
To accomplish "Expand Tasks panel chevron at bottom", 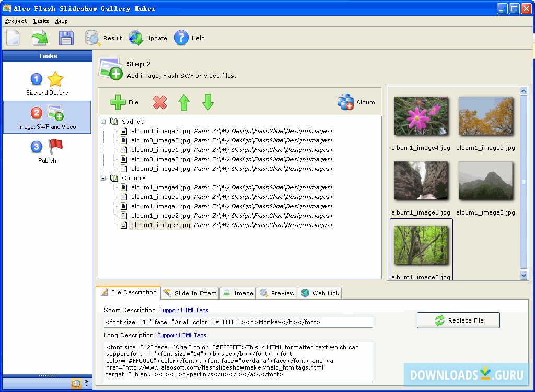I will click(x=86, y=384).
